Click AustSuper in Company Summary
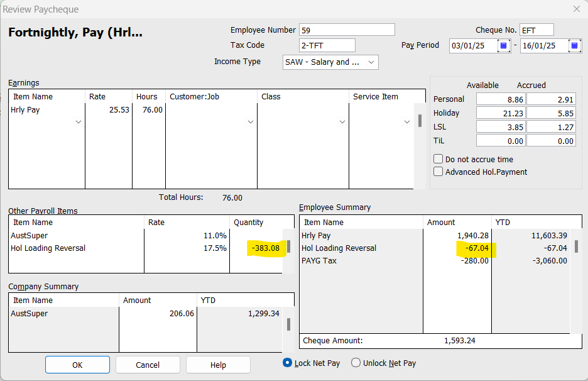The height and width of the screenshot is (381, 588). 30,314
